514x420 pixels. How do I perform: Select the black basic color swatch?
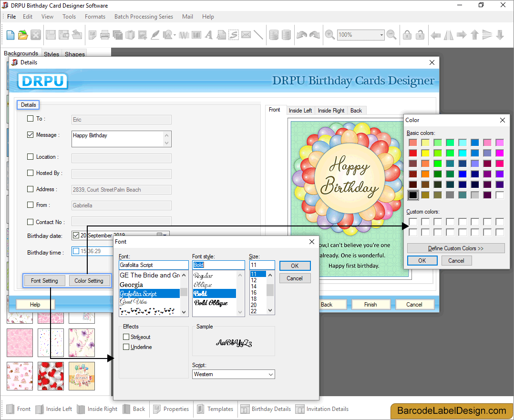[413, 195]
